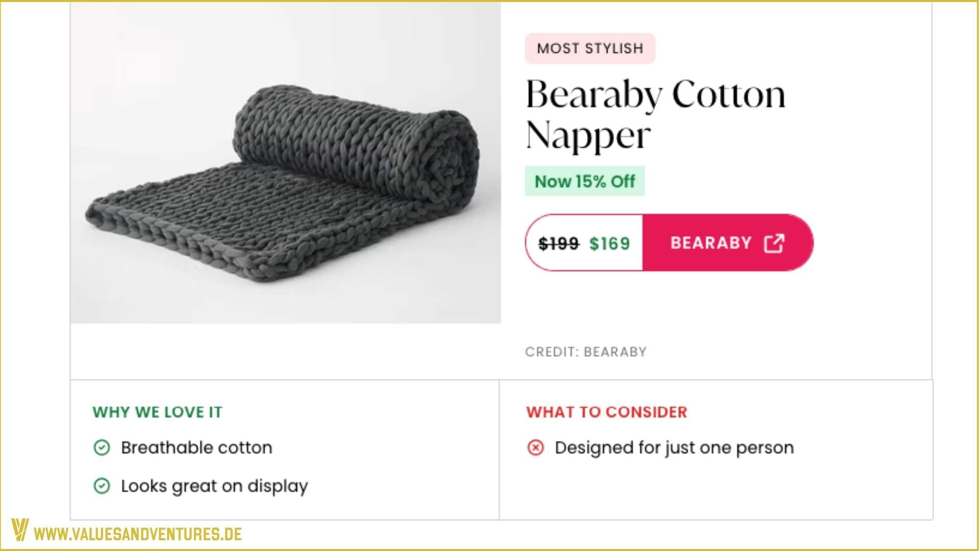Click the CREDIT: BEARABY caption
The image size is (980, 551).
coord(586,352)
